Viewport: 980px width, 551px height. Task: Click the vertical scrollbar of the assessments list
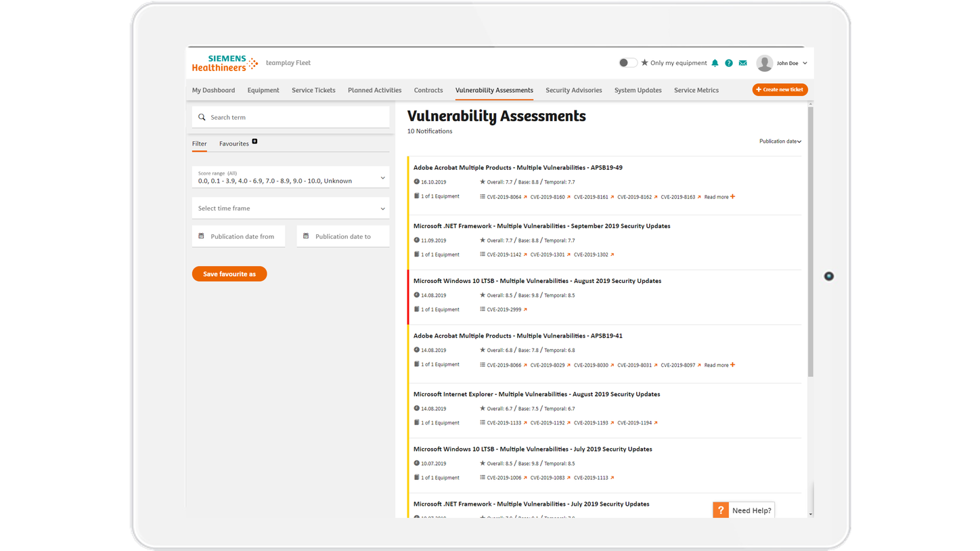(x=811, y=242)
